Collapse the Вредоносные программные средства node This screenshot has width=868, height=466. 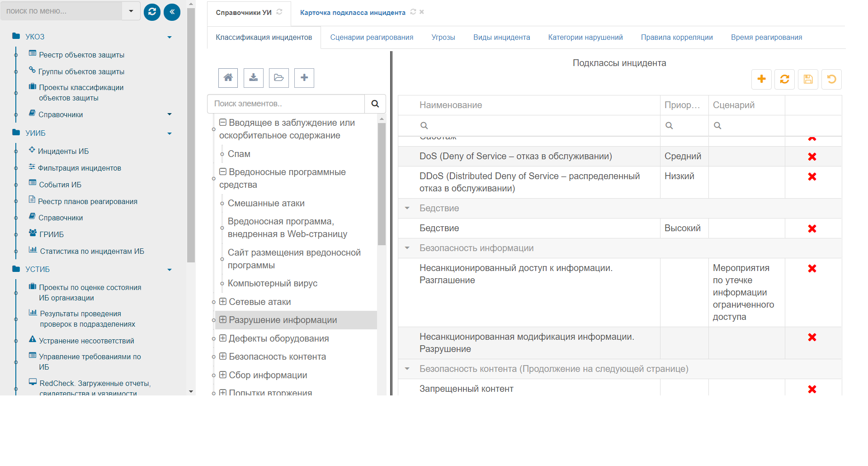(x=223, y=171)
